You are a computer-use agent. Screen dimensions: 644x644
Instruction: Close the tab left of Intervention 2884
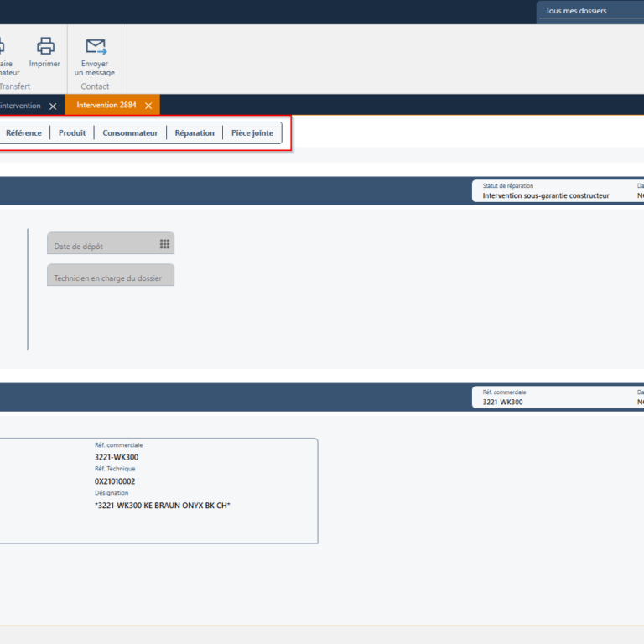coord(53,106)
